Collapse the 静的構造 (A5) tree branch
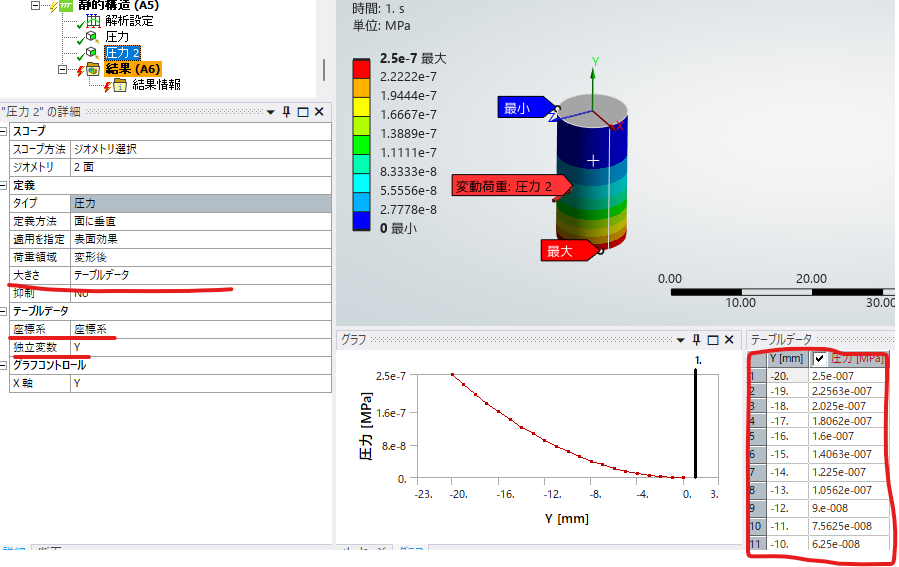 37,5
